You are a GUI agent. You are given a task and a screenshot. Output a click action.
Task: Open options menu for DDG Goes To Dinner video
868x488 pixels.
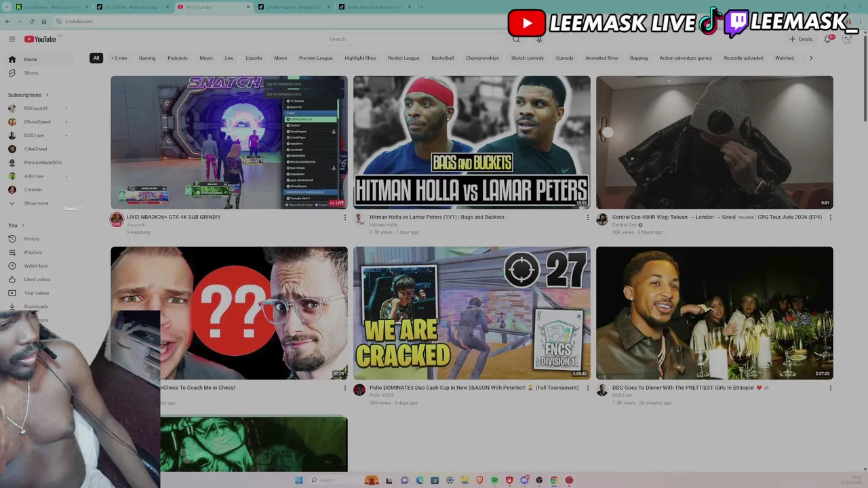coord(830,388)
